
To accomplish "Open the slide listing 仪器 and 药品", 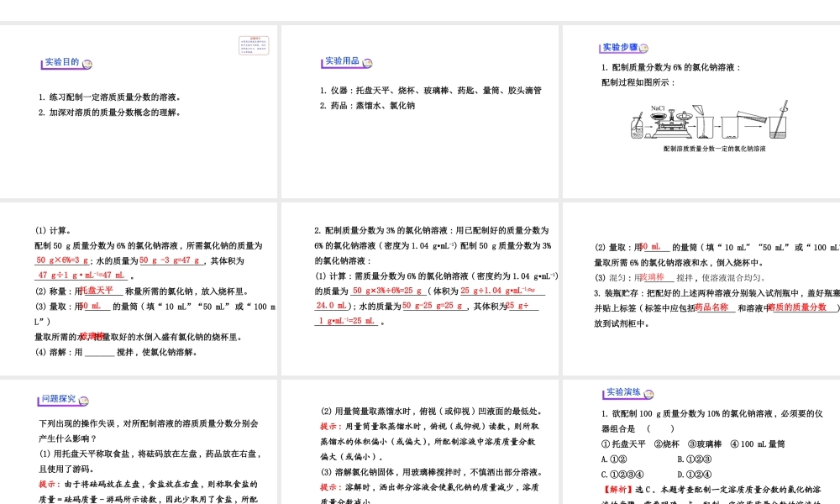I will [x=419, y=112].
